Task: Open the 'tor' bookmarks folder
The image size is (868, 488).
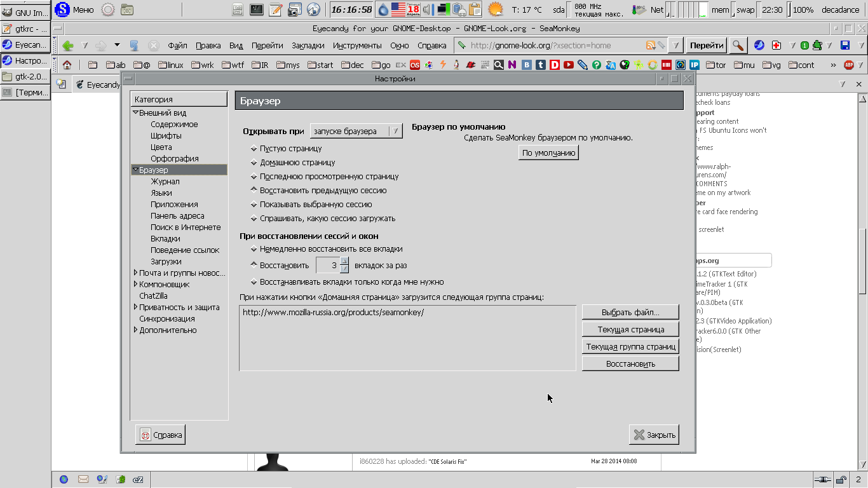Action: point(715,65)
